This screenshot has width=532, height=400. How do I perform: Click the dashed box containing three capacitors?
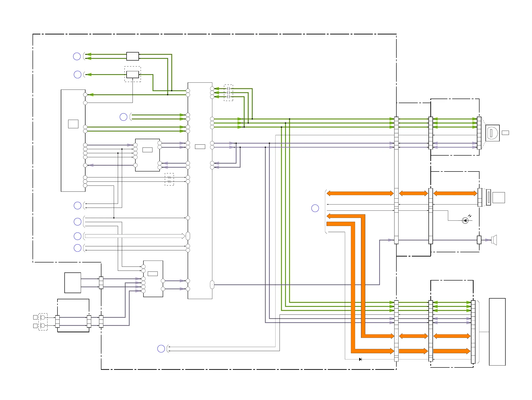(x=228, y=93)
